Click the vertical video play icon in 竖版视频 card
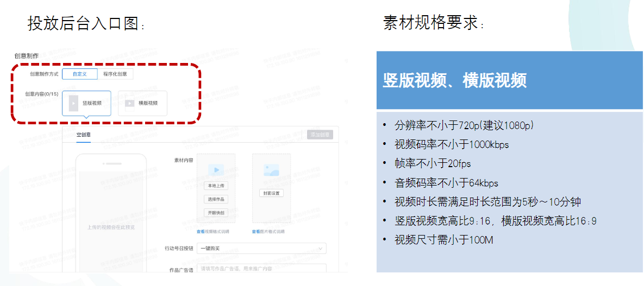The height and width of the screenshot is (286, 644). click(x=73, y=104)
